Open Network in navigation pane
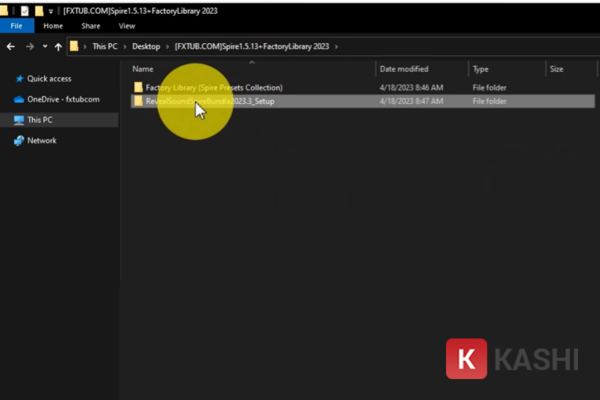600x400 pixels. (41, 141)
